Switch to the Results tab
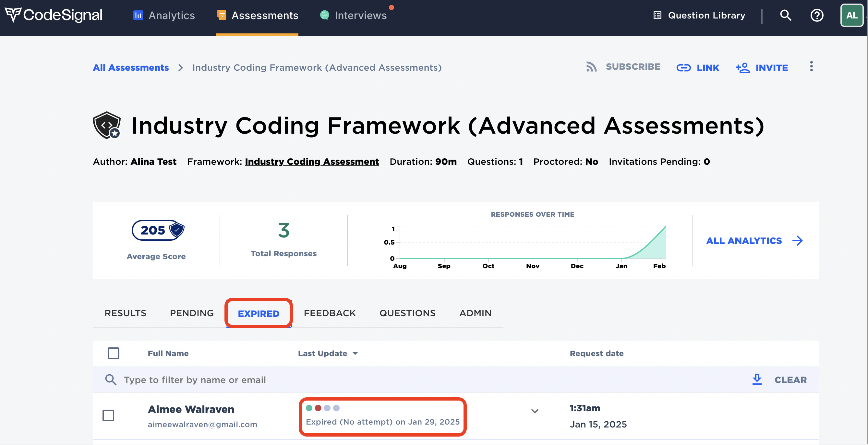The image size is (868, 445). coord(125,313)
